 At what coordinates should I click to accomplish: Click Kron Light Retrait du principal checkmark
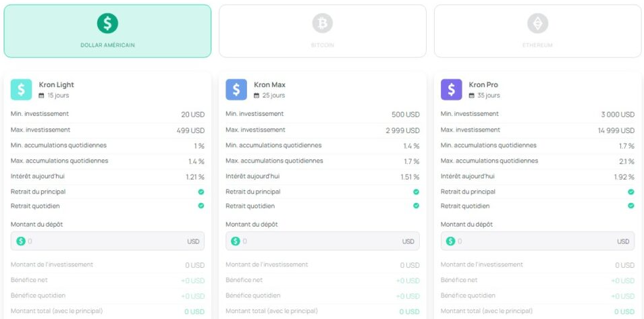[x=200, y=192]
